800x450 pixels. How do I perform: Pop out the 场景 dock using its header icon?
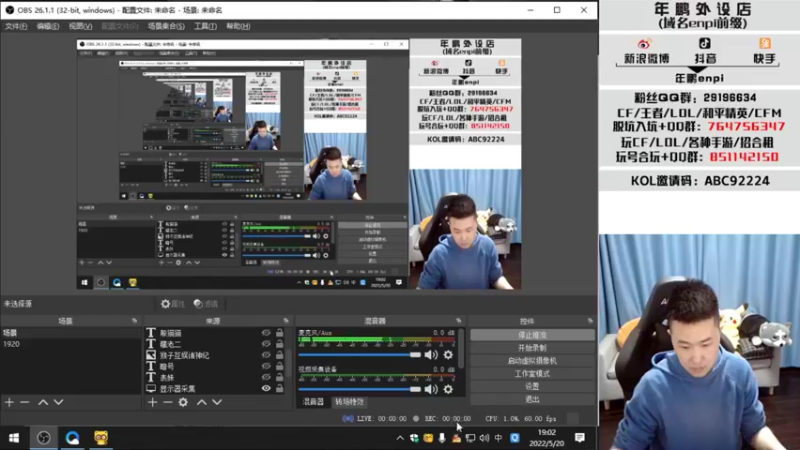click(134, 320)
